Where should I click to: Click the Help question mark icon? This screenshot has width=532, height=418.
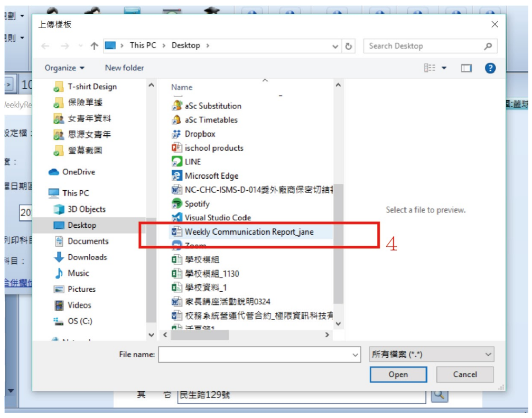[x=490, y=68]
